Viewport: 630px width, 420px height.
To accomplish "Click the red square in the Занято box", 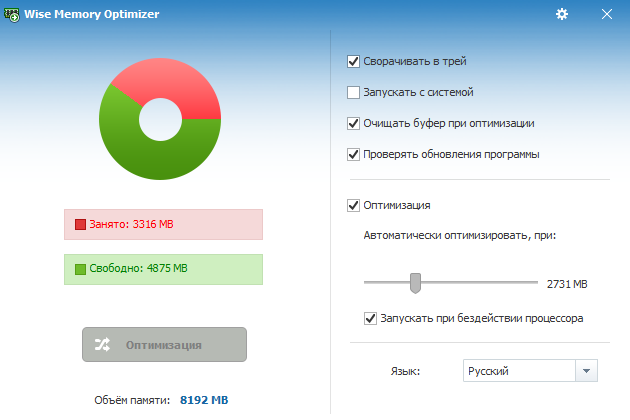I will (80, 224).
